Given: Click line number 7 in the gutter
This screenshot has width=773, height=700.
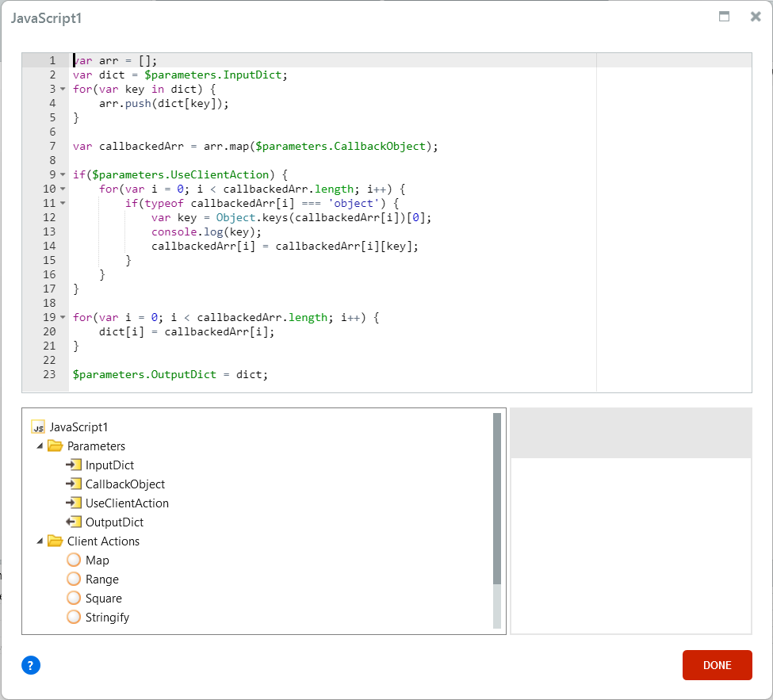Looking at the screenshot, I should (52, 147).
